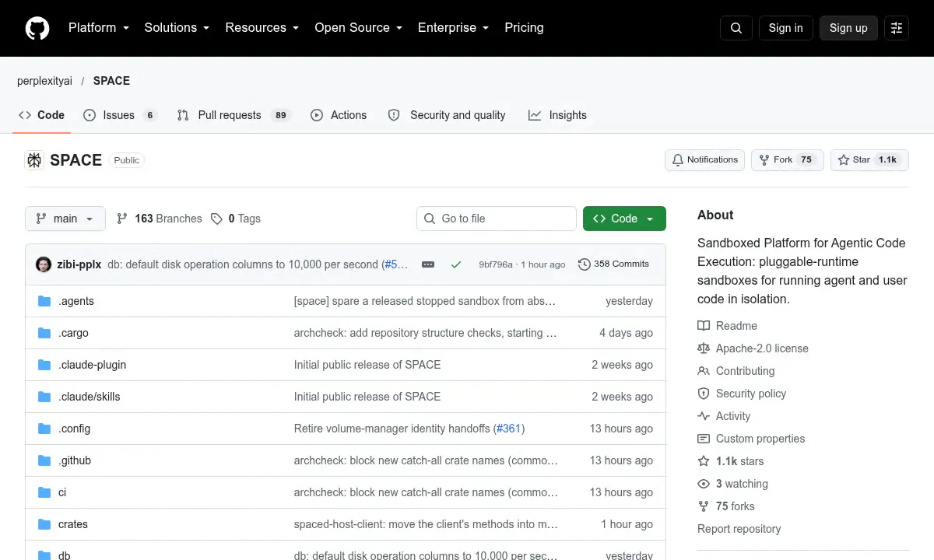Click the Contributing people icon

pyautogui.click(x=704, y=371)
